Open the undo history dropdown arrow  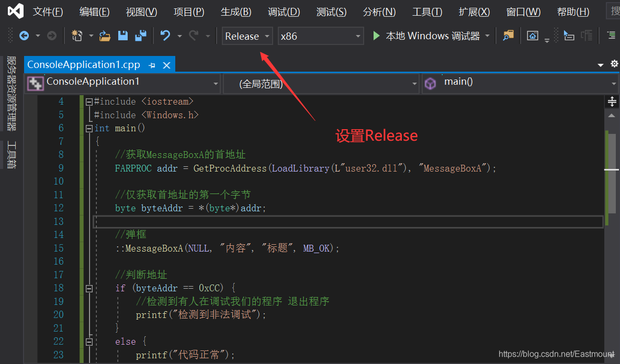coord(179,36)
